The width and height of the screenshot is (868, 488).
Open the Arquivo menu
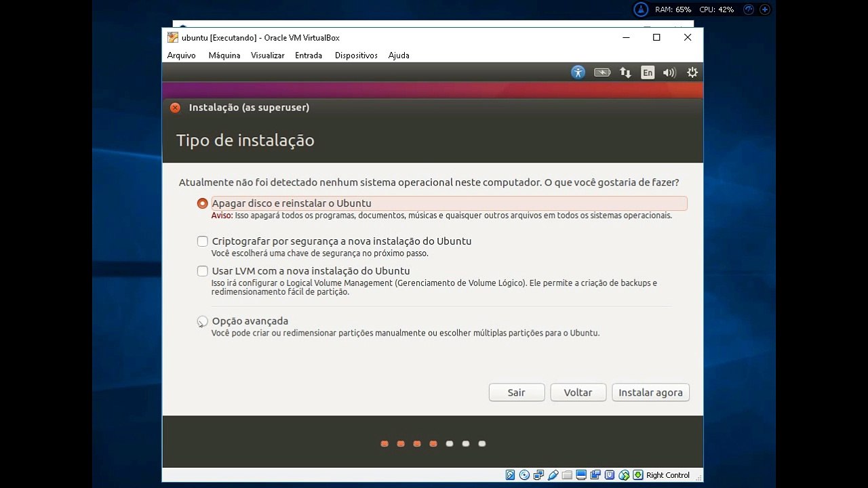tap(182, 56)
